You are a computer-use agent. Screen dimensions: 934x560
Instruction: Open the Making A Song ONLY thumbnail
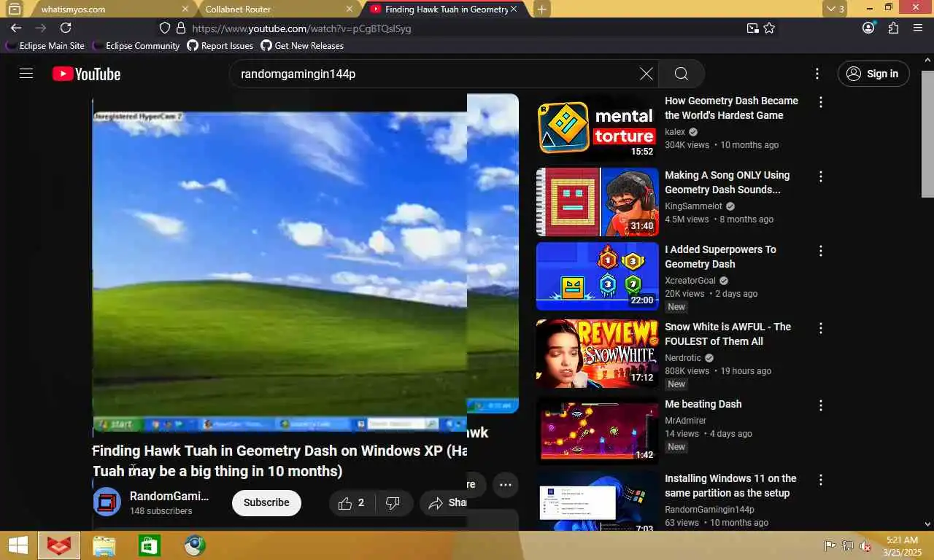click(597, 202)
